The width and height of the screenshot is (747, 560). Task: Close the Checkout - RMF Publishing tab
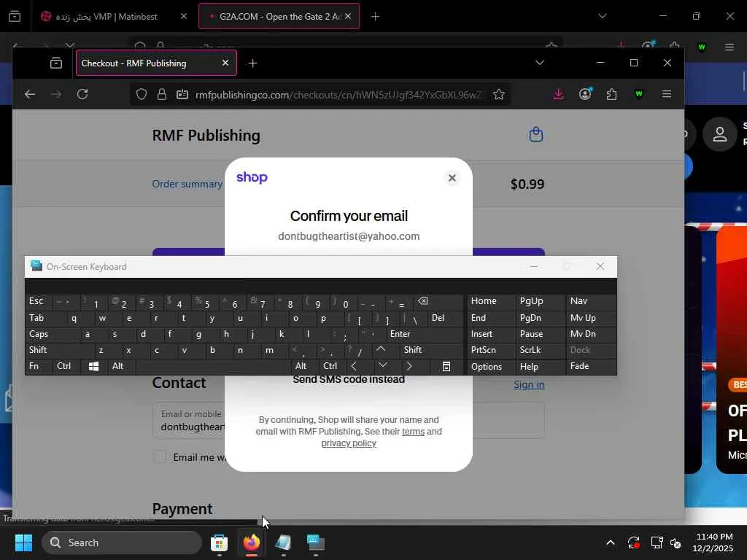point(225,63)
